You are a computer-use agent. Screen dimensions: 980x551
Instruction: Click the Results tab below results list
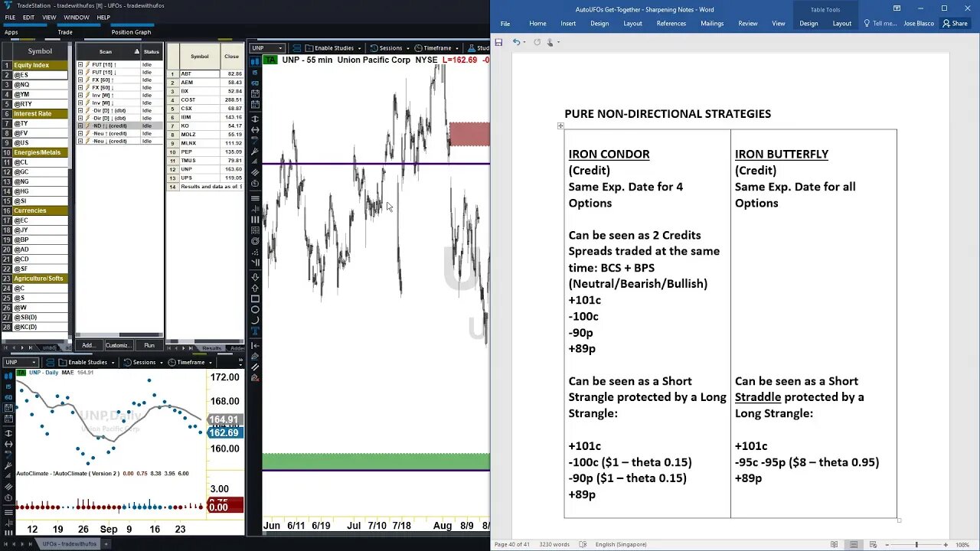pyautogui.click(x=211, y=348)
